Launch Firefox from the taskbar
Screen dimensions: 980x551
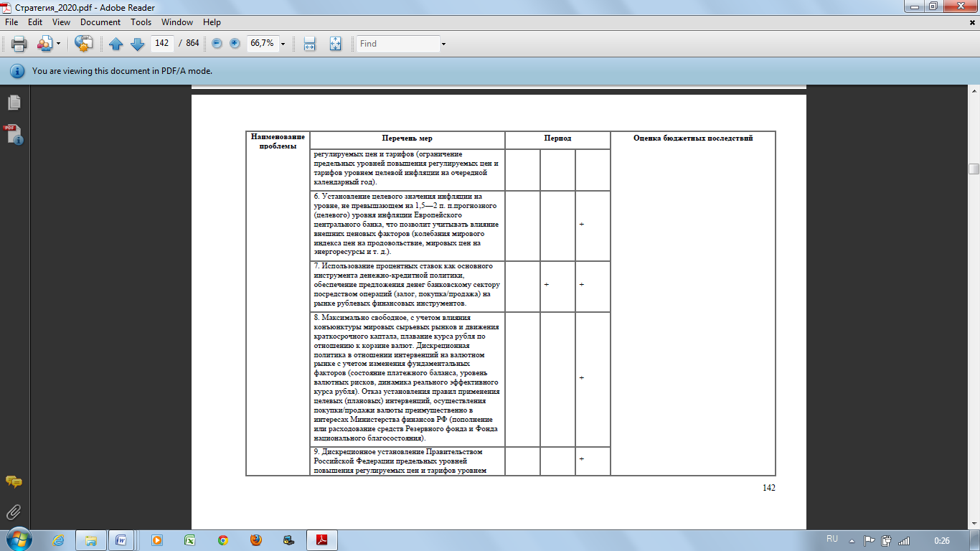(256, 540)
